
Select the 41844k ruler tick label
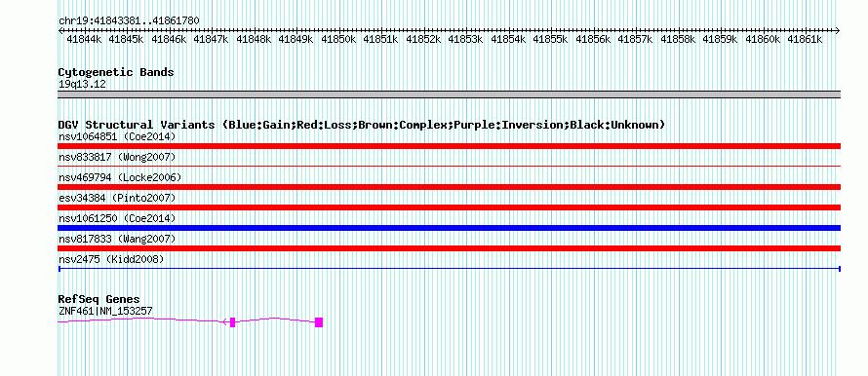84,39
